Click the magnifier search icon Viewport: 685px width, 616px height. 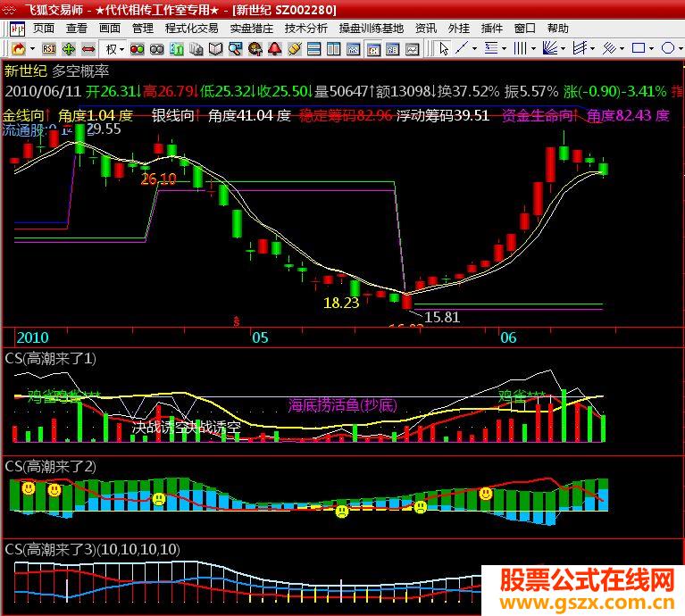236,49
